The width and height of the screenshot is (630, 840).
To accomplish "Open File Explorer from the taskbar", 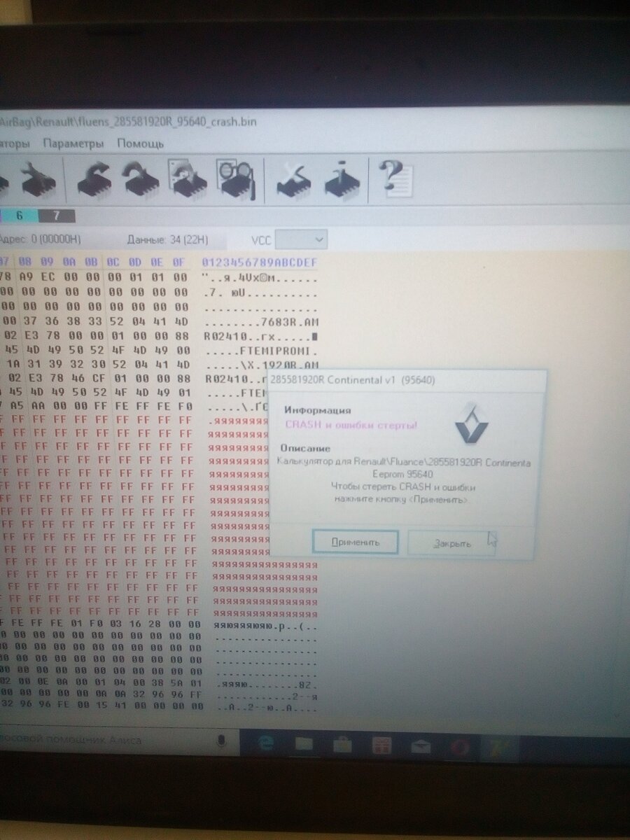I will click(304, 745).
